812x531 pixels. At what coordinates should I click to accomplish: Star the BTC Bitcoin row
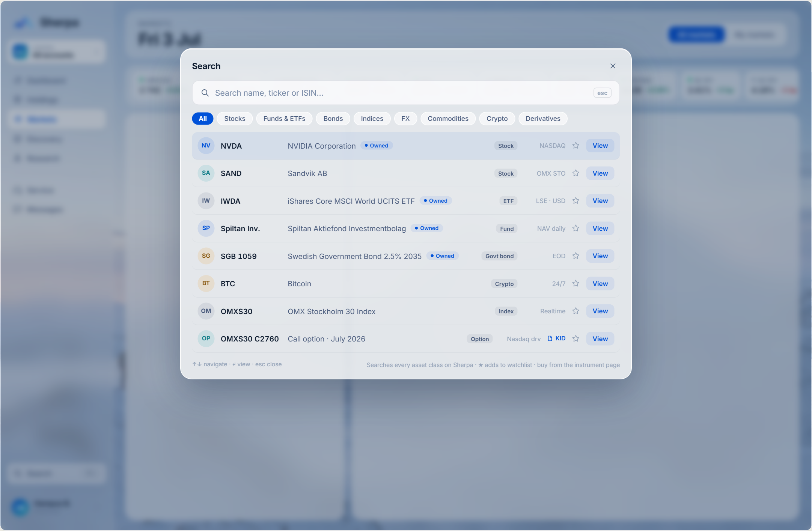pyautogui.click(x=575, y=283)
